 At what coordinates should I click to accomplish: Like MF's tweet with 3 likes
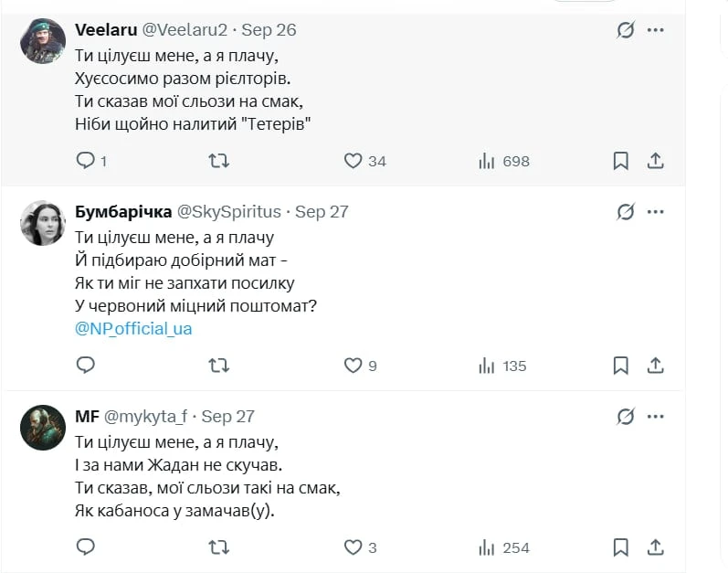[353, 547]
